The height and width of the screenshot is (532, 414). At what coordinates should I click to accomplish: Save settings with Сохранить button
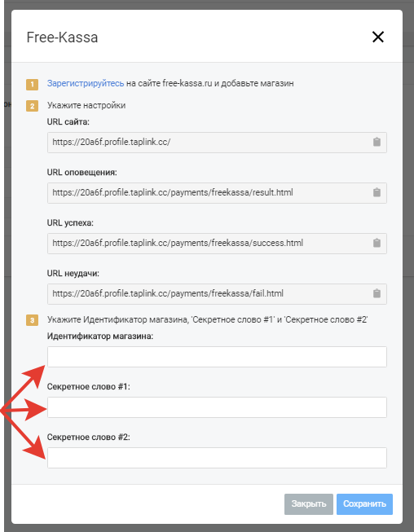(x=364, y=503)
